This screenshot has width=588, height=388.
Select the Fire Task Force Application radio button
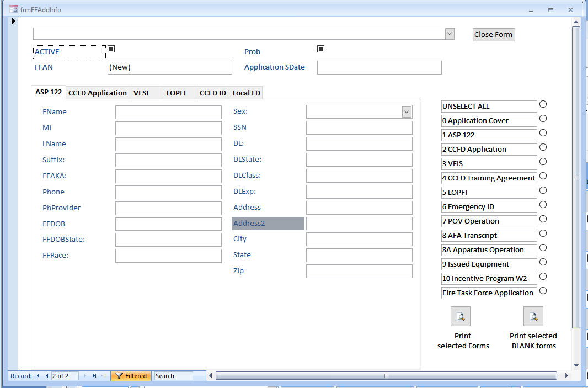click(543, 291)
